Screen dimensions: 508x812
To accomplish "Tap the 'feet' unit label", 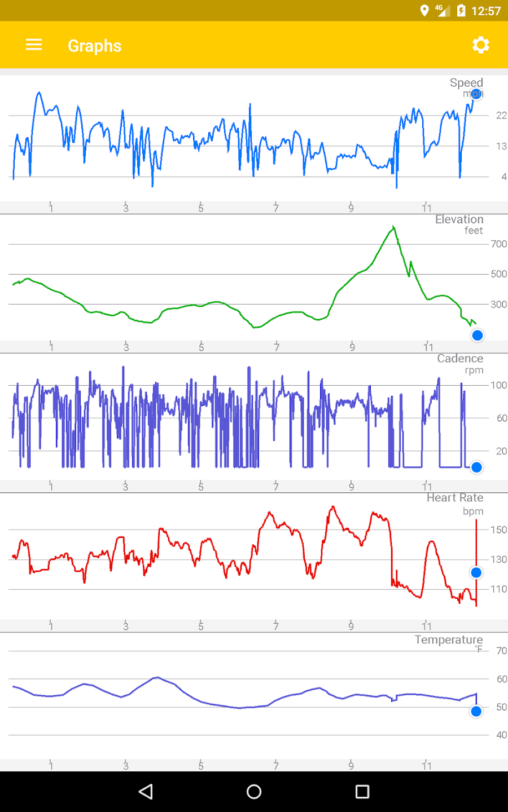I will pos(474,231).
